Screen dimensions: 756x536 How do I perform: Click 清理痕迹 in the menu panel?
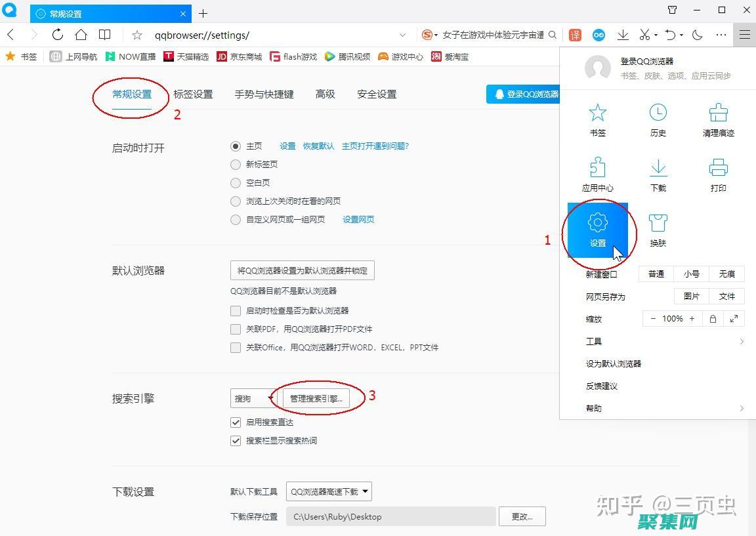719,120
